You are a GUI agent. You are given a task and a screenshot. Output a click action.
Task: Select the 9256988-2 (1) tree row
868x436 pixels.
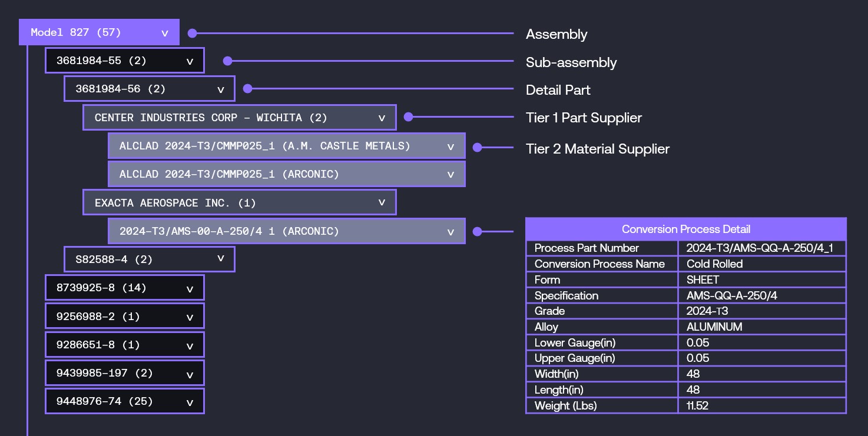[x=125, y=316]
